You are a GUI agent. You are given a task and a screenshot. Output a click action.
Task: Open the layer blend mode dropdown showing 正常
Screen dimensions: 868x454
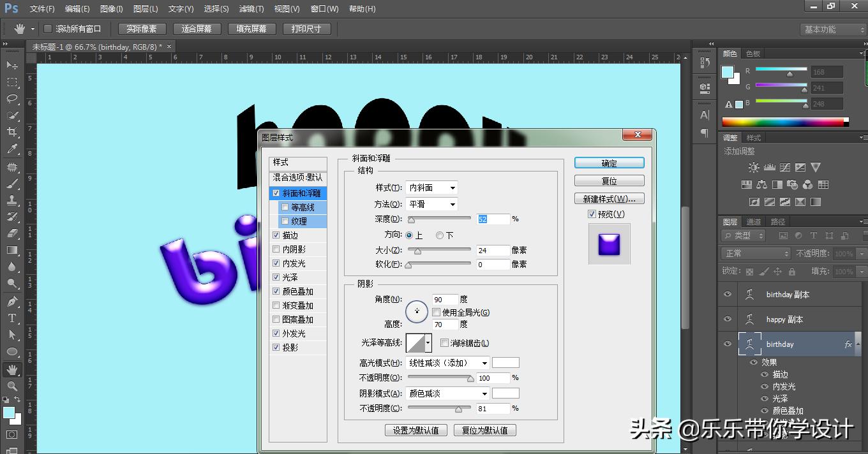(x=755, y=253)
